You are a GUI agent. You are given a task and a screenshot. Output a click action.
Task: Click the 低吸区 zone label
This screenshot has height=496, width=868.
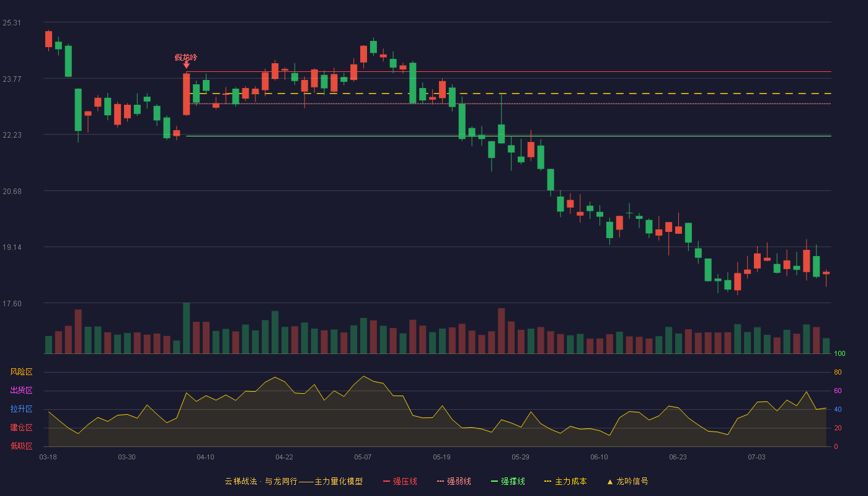pos(21,446)
